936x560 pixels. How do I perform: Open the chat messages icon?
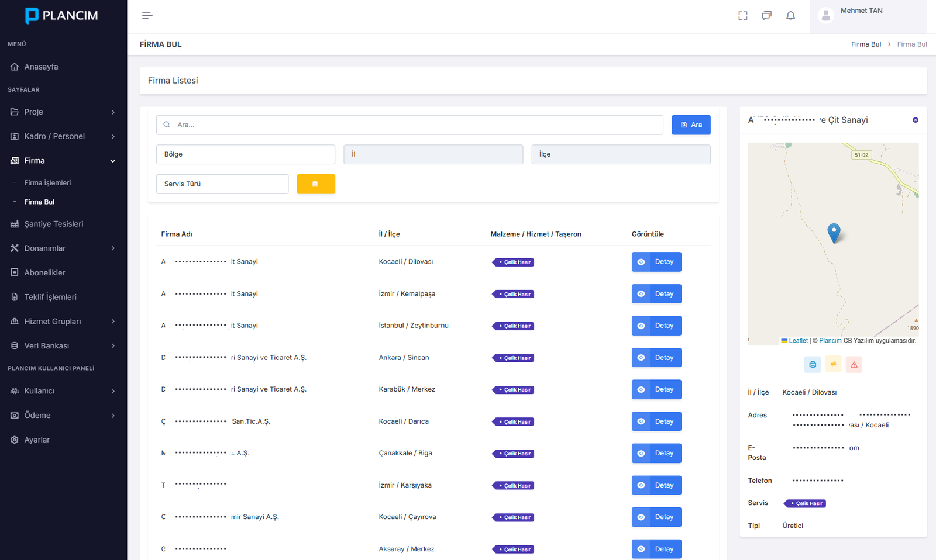[x=766, y=16]
